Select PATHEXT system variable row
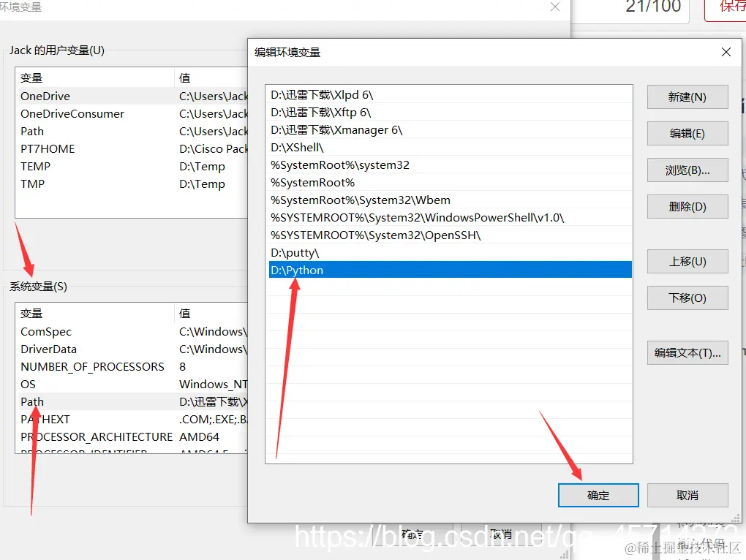746x560 pixels. [133, 420]
